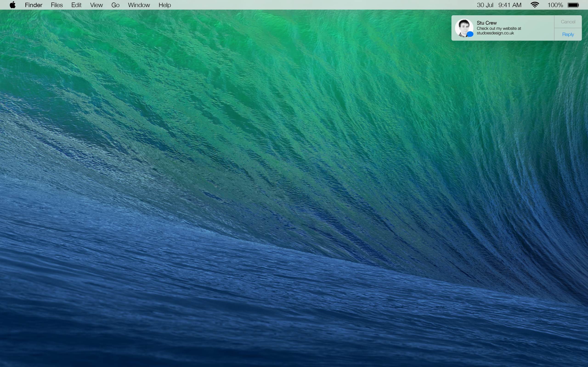Screen dimensions: 588x367
Task: Open the Apple menu logo
Action: tap(13, 5)
